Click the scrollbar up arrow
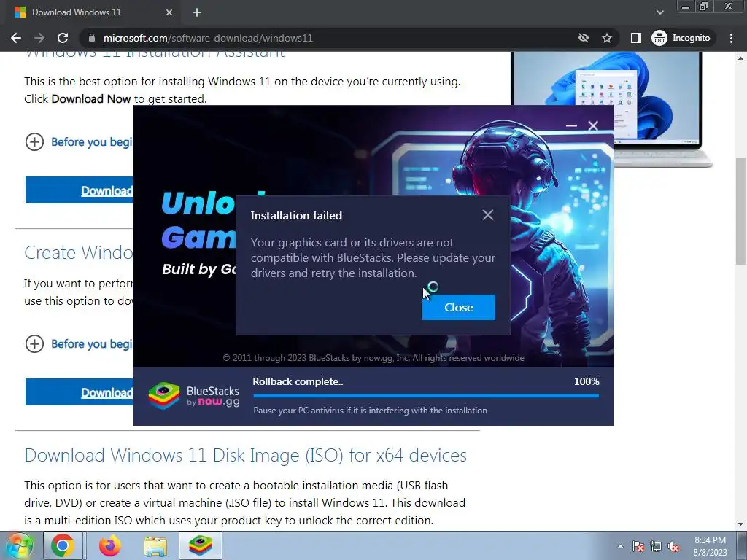Viewport: 747px width, 560px height. coord(740,58)
